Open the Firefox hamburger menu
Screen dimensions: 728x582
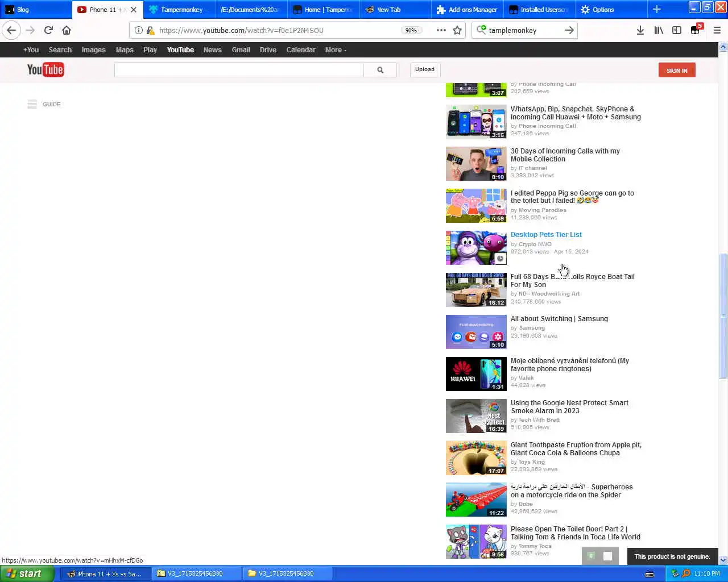pyautogui.click(x=717, y=30)
